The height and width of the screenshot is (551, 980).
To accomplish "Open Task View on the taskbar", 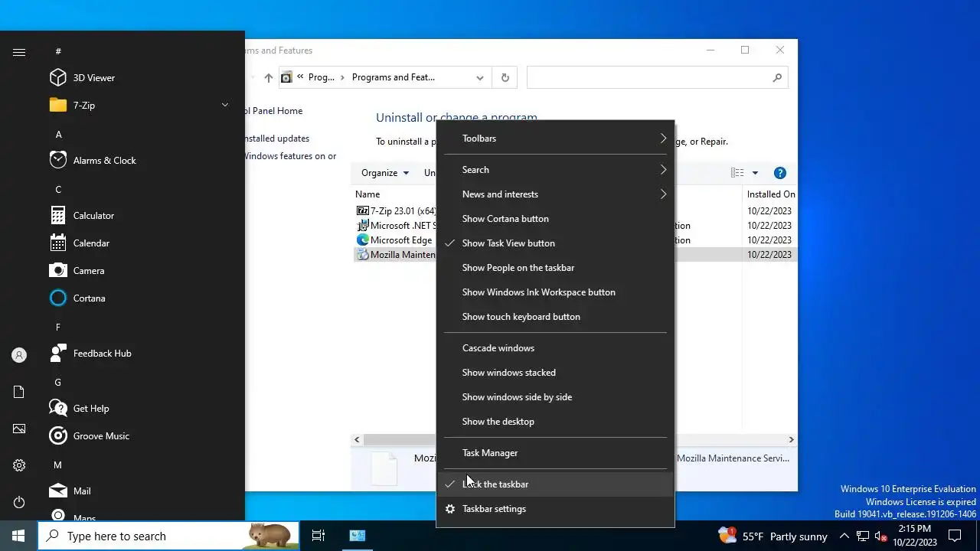I will (x=318, y=536).
